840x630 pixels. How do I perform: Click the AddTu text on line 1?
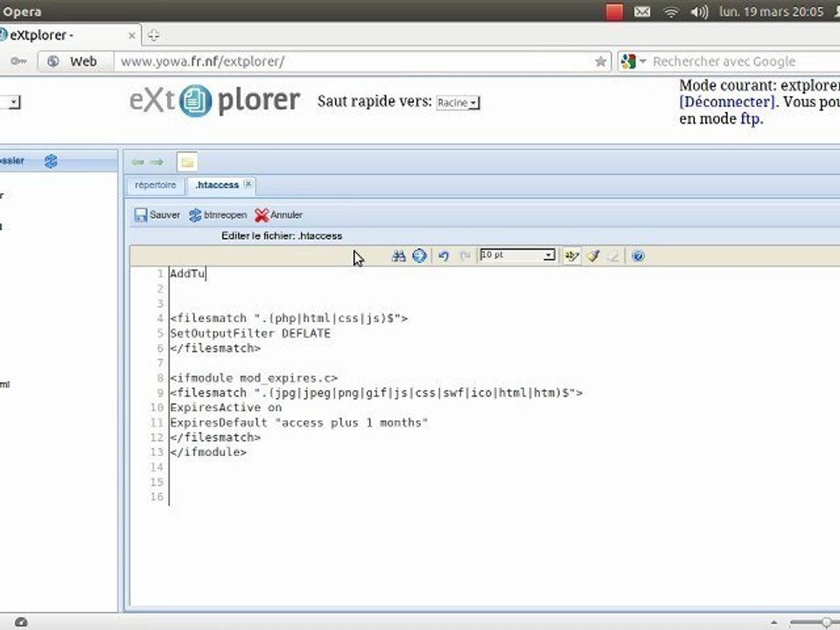187,273
